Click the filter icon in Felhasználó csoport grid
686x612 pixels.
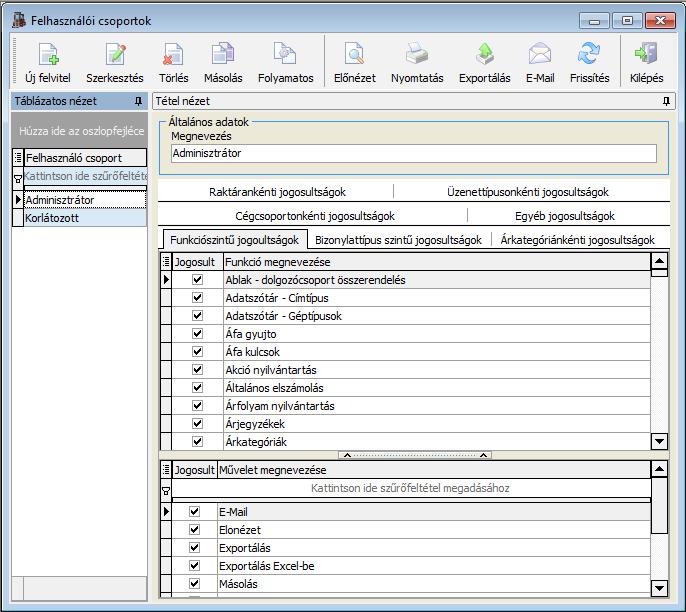tap(18, 178)
